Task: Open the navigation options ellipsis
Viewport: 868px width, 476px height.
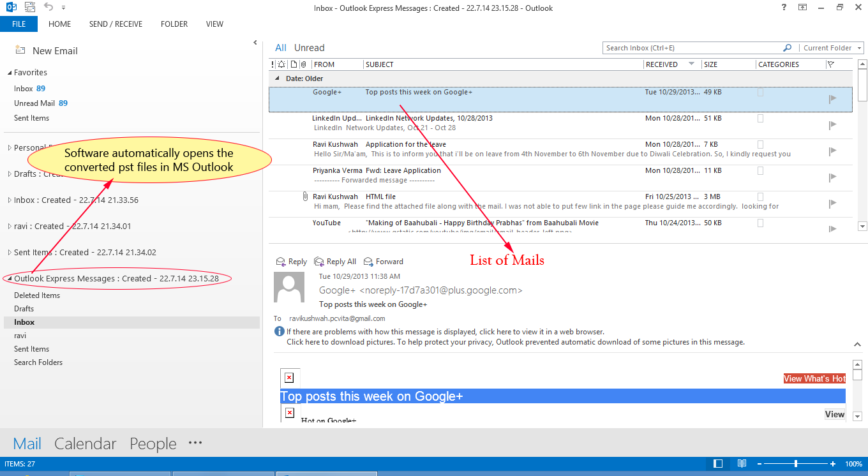Action: 195,443
